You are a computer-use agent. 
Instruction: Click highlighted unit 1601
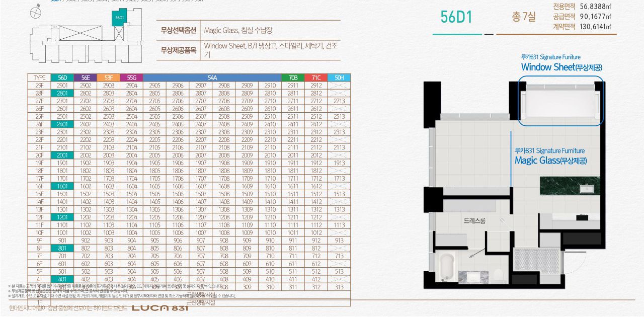62,186
